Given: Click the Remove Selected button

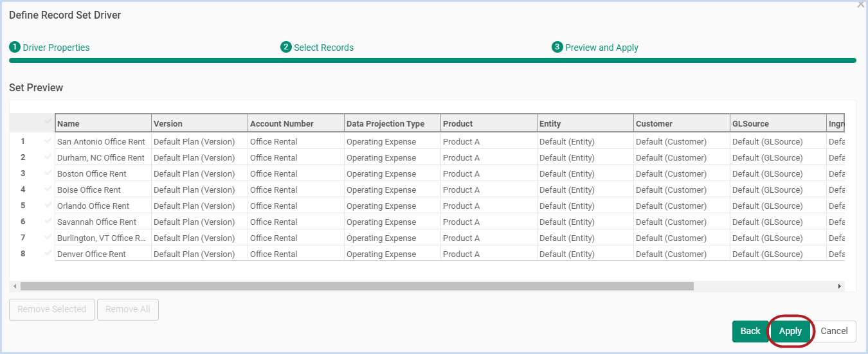Looking at the screenshot, I should click(52, 310).
